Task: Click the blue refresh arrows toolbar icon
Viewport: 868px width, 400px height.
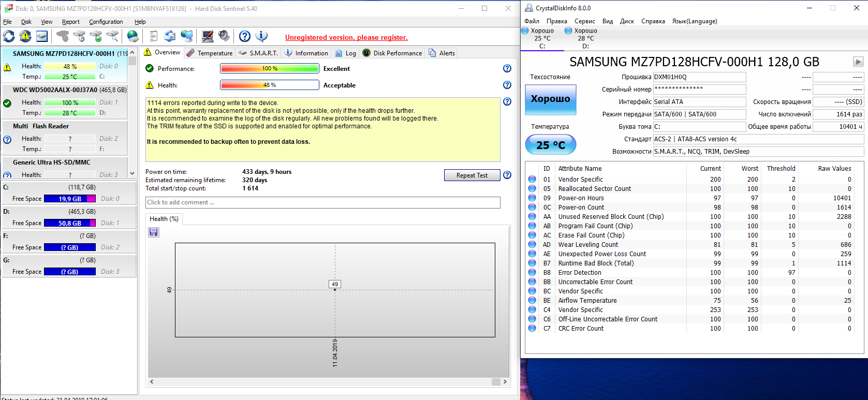Action: coord(9,36)
